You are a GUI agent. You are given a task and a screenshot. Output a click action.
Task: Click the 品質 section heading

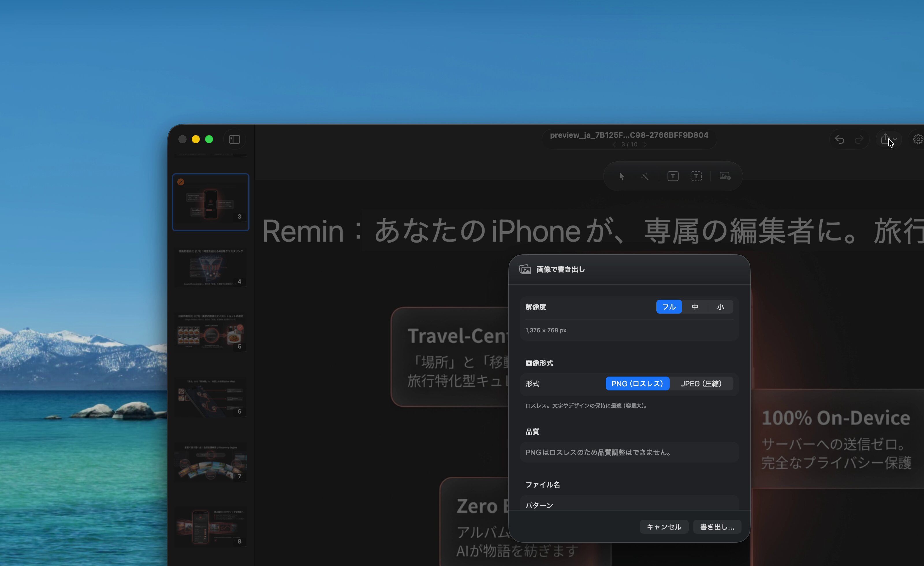(532, 432)
